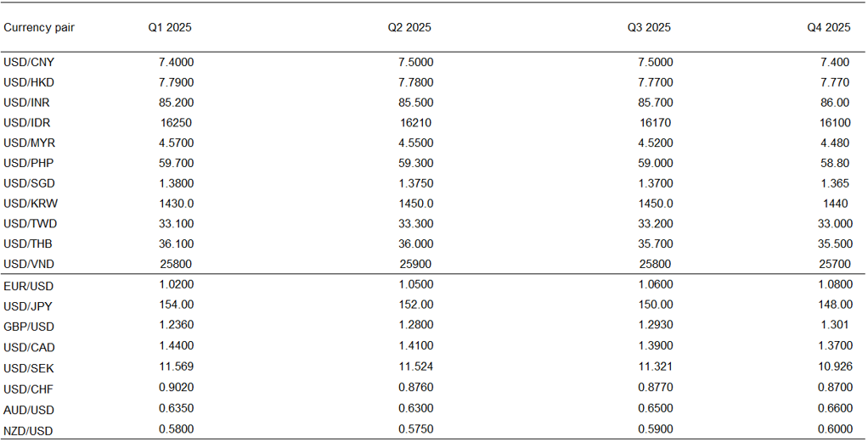The height and width of the screenshot is (442, 868).
Task: Select the USD/MYR row label
Action: [x=30, y=143]
